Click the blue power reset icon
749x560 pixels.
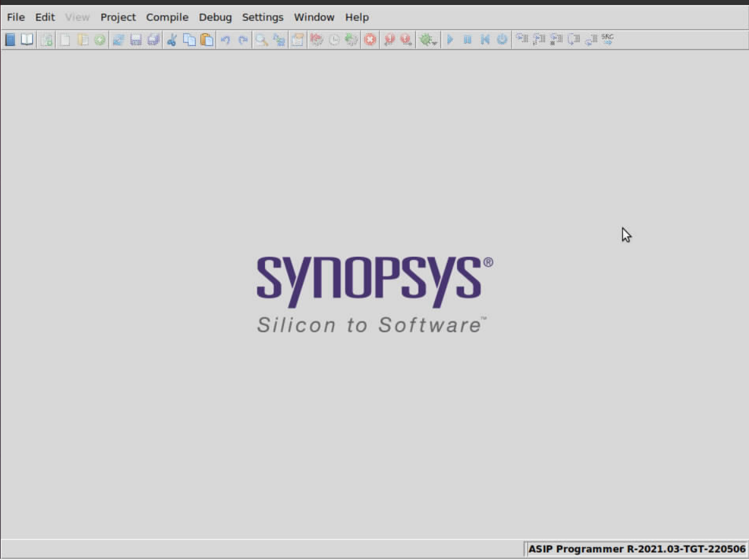click(x=502, y=40)
